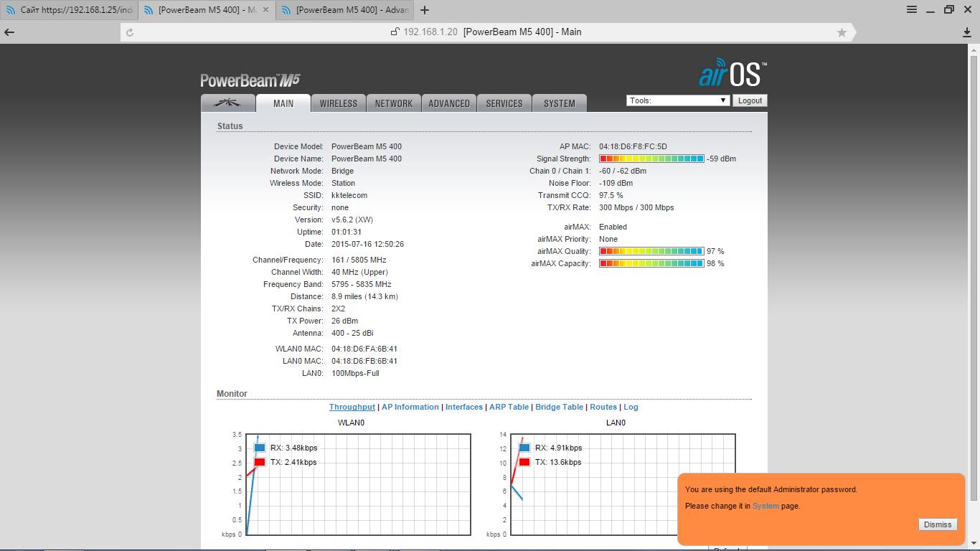The height and width of the screenshot is (551, 980).
Task: Click the unlocked padlock security icon
Action: click(x=395, y=32)
